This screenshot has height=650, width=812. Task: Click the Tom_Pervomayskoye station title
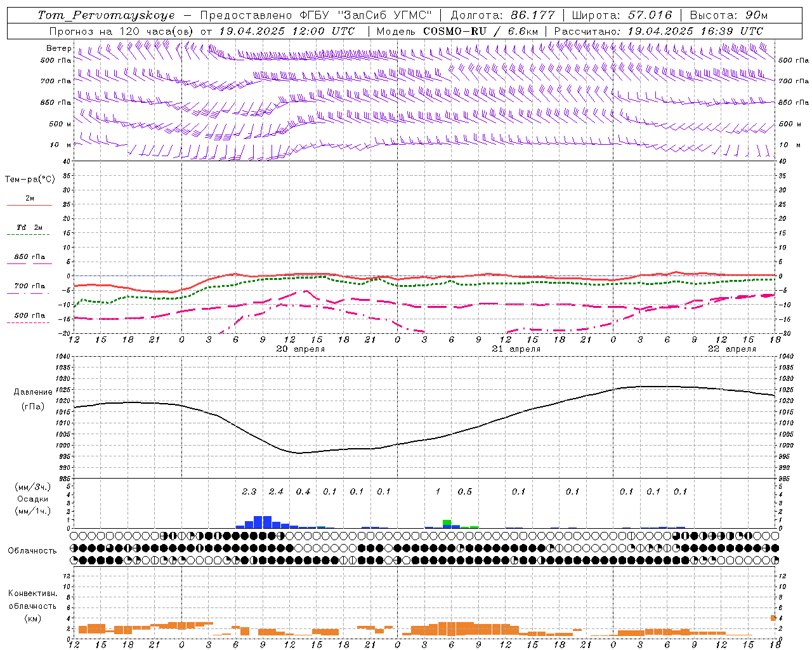pos(106,15)
